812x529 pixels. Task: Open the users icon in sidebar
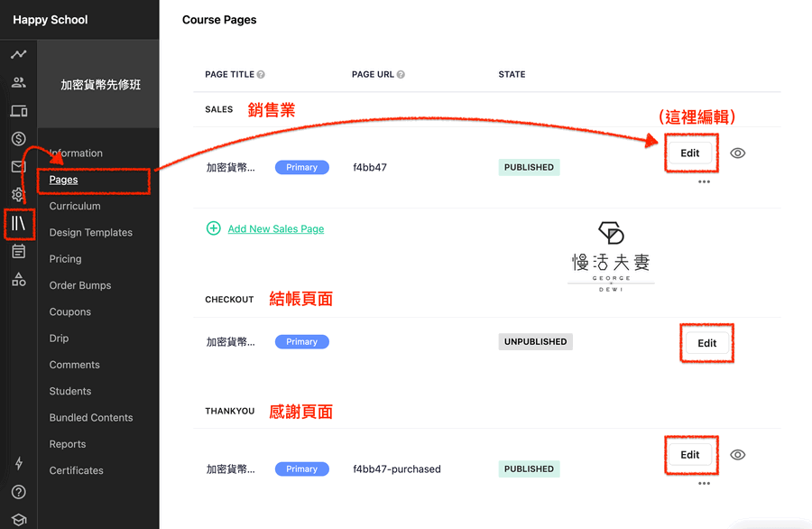[x=18, y=82]
